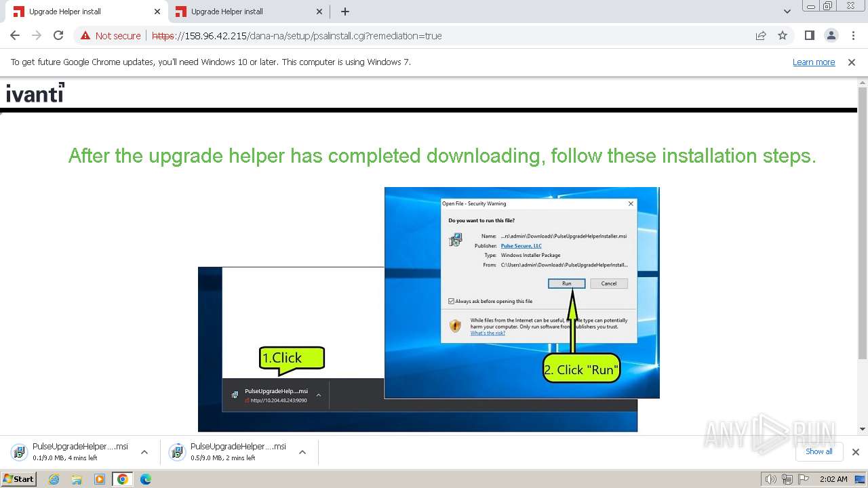Click the address bar URL
The image size is (868, 488).
(x=297, y=36)
